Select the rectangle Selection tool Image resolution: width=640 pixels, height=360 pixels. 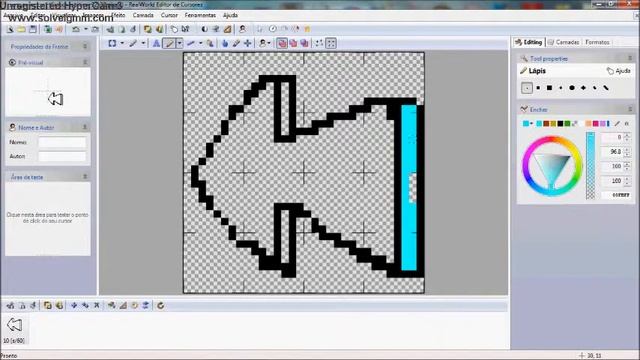[x=112, y=43]
